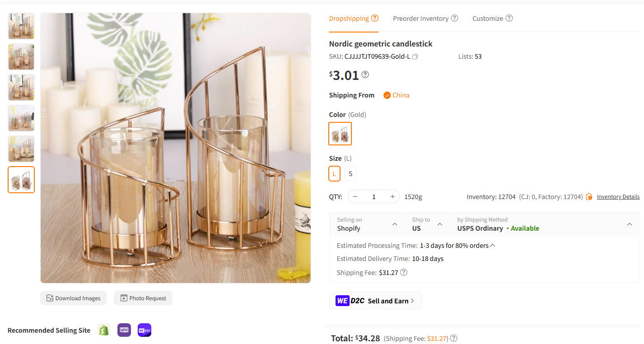Click the WE D2C selling site icon

[x=144, y=330]
